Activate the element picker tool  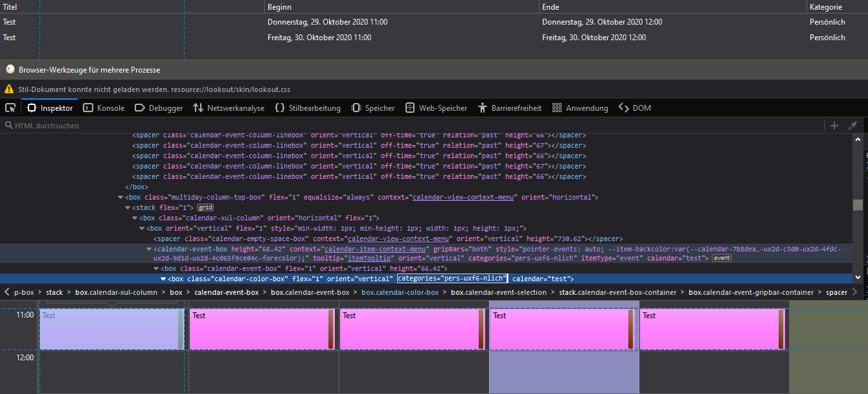(10, 108)
